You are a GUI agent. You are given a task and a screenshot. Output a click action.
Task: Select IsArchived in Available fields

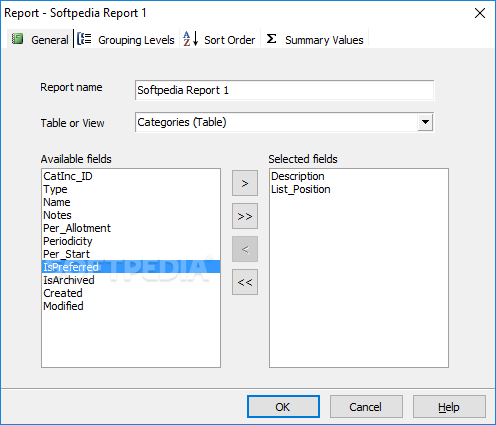(x=131, y=280)
